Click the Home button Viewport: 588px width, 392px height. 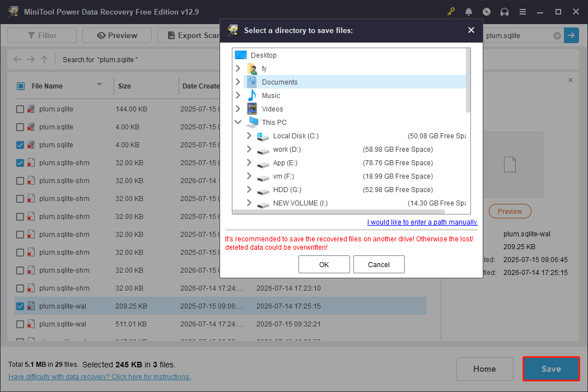pos(484,369)
